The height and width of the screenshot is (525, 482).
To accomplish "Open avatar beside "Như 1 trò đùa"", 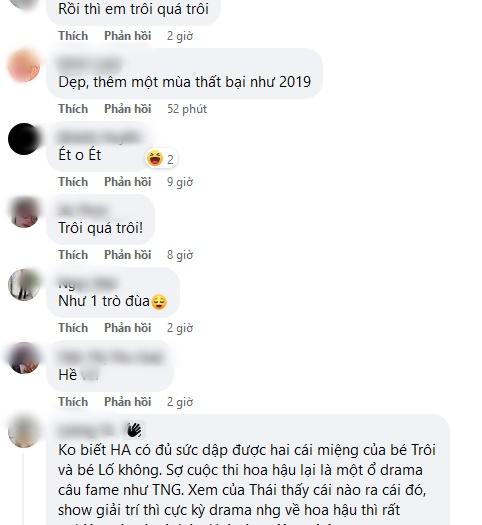I will tap(24, 285).
